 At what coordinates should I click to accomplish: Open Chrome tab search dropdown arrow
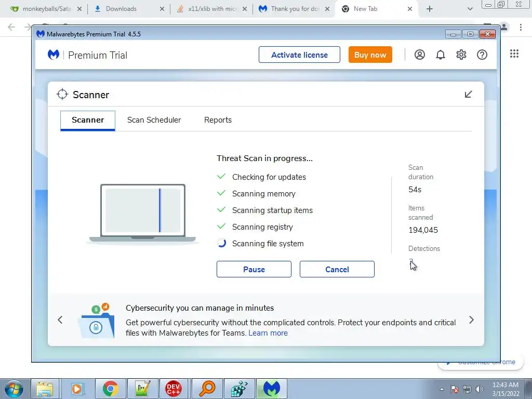(x=470, y=9)
